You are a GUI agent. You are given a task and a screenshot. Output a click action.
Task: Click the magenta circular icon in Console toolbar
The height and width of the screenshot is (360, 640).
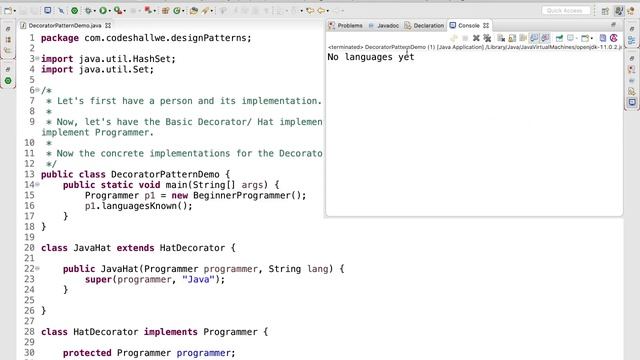pyautogui.click(x=613, y=38)
